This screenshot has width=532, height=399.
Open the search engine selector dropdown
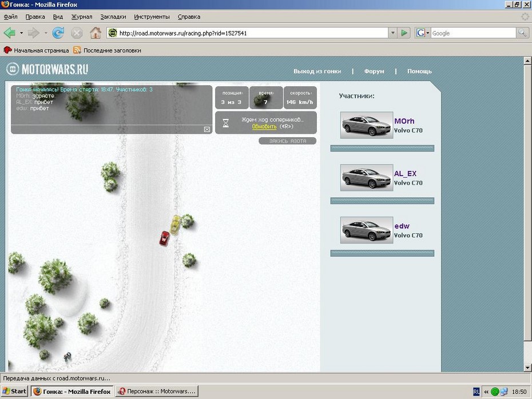[x=427, y=33]
